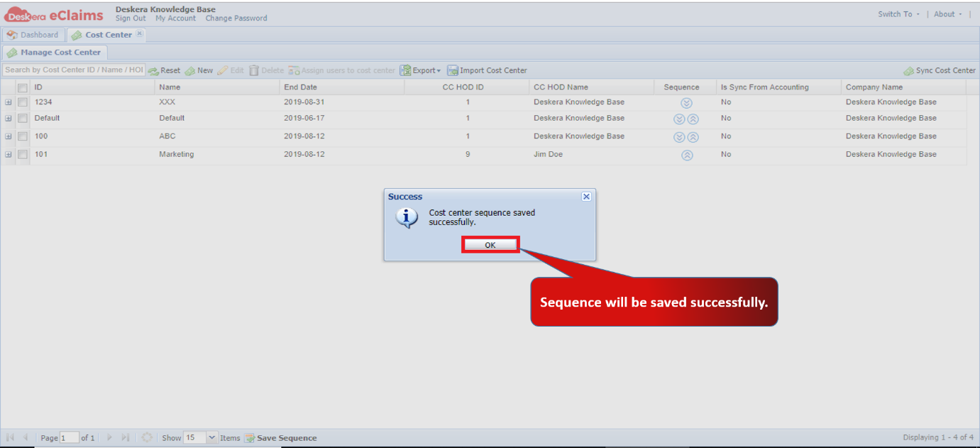Screen dimensions: 980x448
Task: Select the XXX name cell
Action: 167,102
